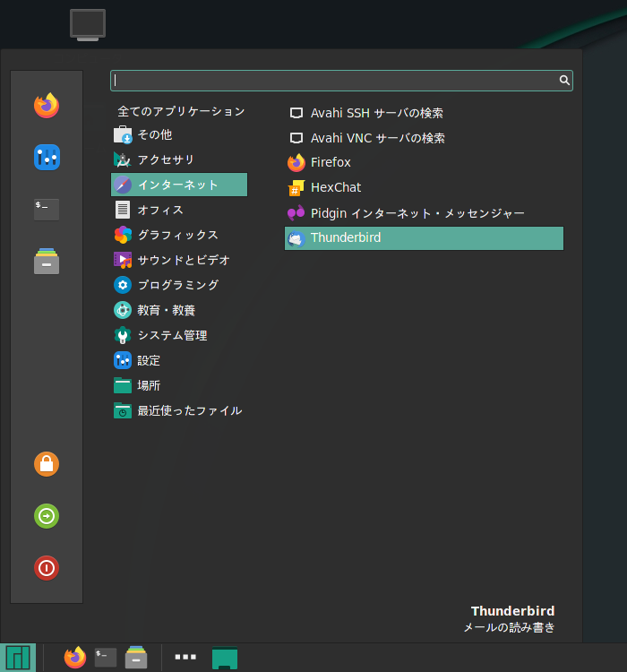Click the red power off button
This screenshot has width=627, height=672.
tap(47, 568)
